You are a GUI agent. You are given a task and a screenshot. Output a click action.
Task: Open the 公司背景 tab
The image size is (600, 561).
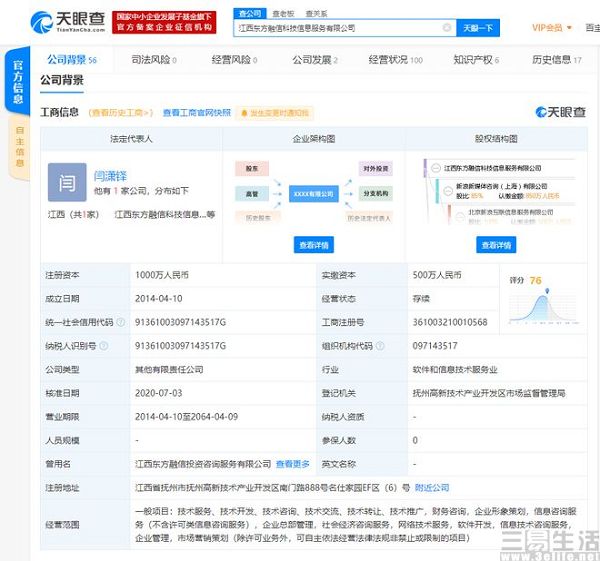click(x=72, y=60)
